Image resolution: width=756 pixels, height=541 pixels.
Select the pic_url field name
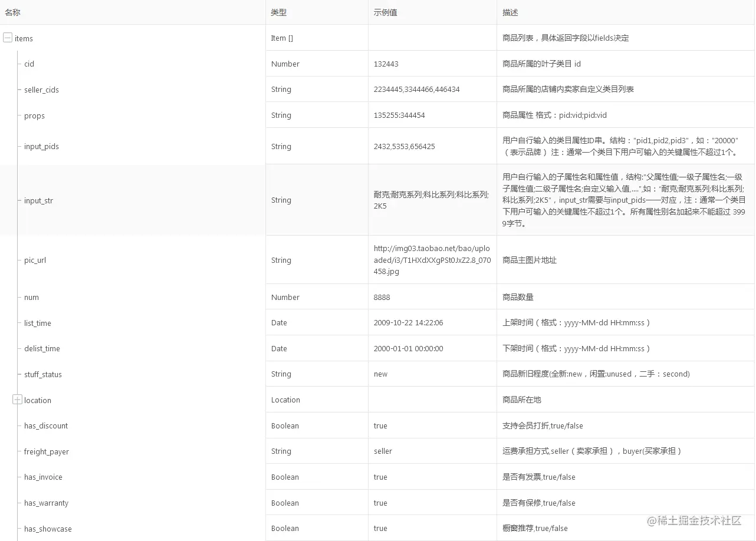(35, 260)
